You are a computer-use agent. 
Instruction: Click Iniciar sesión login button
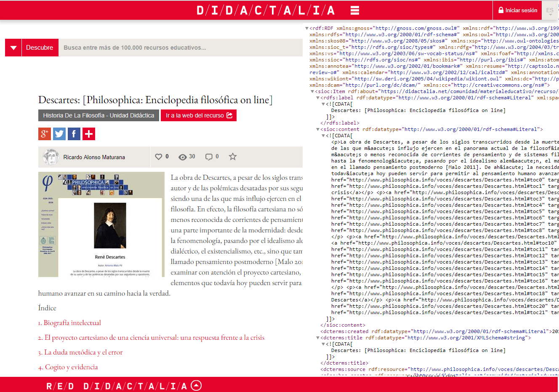click(518, 10)
